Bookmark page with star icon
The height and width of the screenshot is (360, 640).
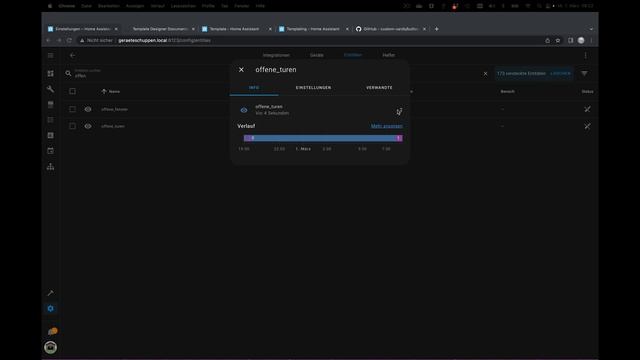pos(558,40)
